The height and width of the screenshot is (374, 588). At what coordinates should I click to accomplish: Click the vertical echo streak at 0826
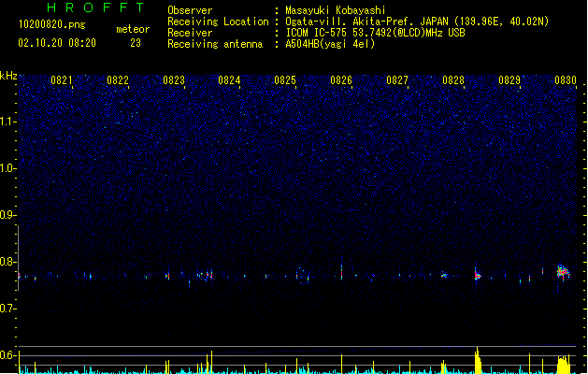pos(341,269)
